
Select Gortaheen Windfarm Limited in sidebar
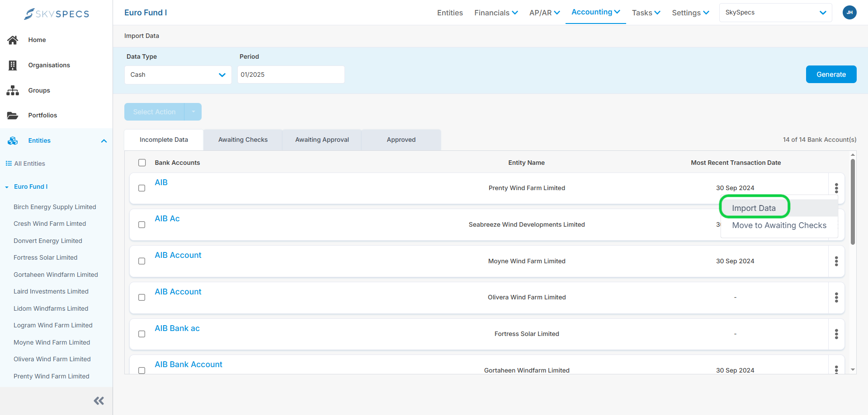pyautogui.click(x=56, y=275)
